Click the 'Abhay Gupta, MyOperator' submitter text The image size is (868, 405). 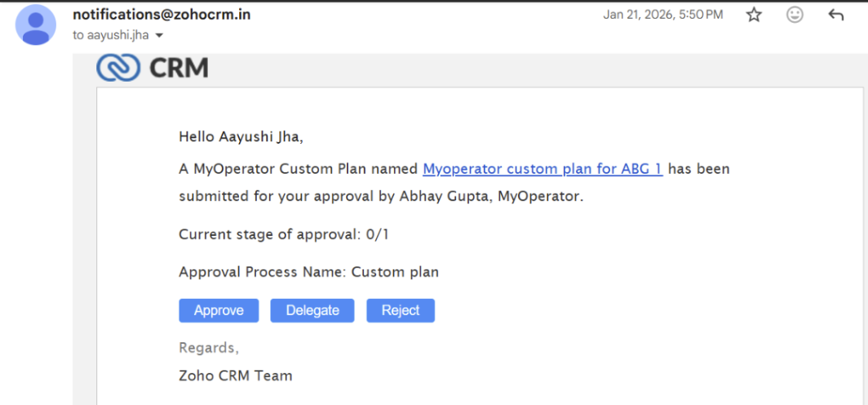click(x=492, y=198)
